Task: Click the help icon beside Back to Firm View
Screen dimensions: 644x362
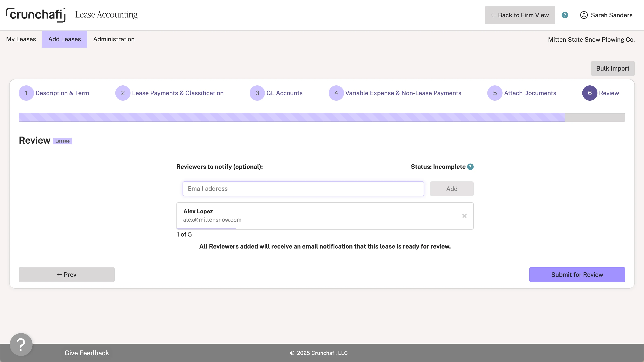Action: click(565, 15)
